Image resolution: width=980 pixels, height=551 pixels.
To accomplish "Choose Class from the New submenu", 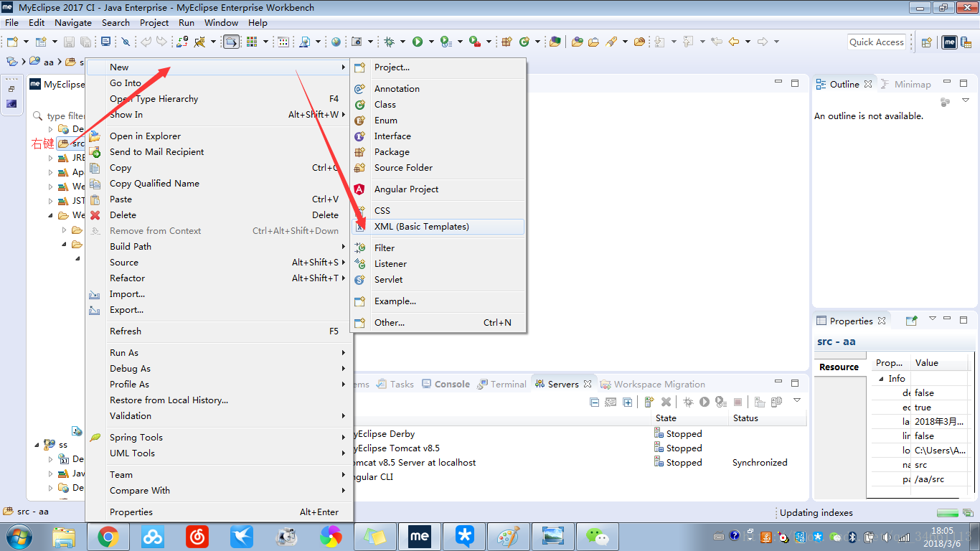I will coord(438,105).
